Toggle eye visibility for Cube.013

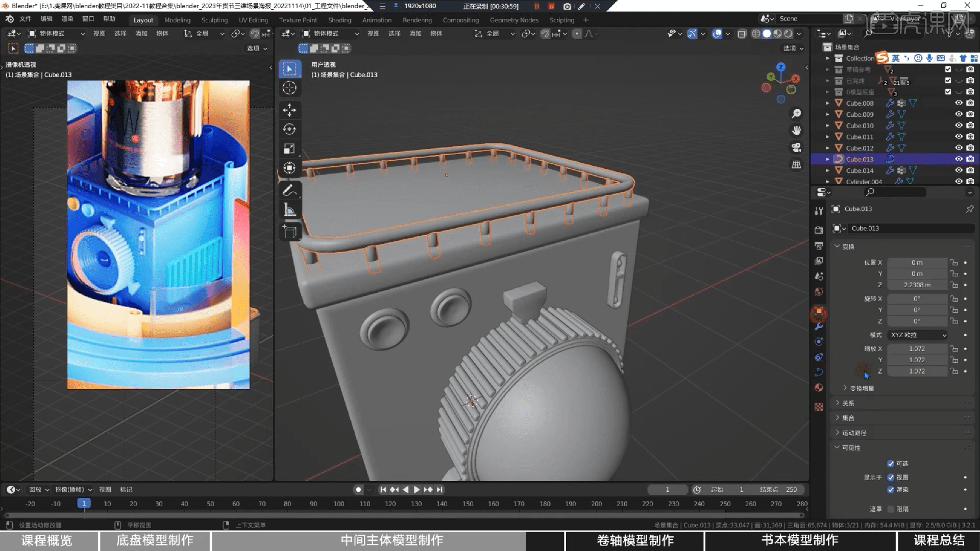point(959,159)
